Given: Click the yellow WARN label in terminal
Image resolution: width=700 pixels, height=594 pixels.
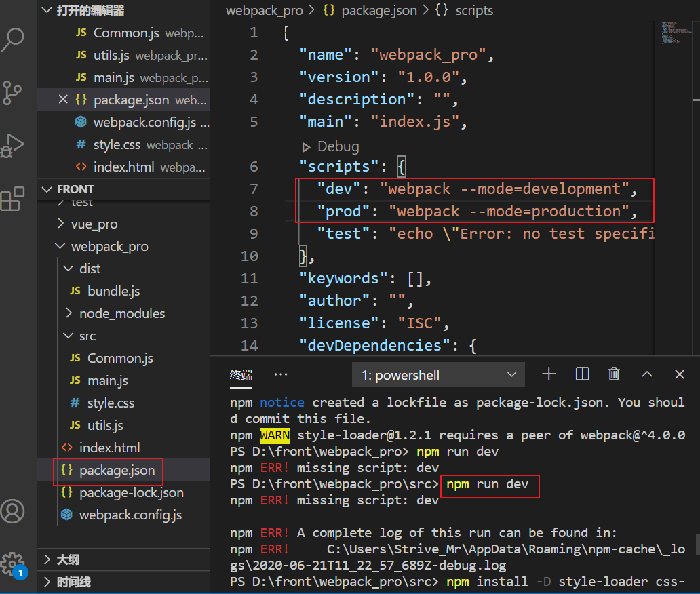Looking at the screenshot, I should tap(275, 435).
